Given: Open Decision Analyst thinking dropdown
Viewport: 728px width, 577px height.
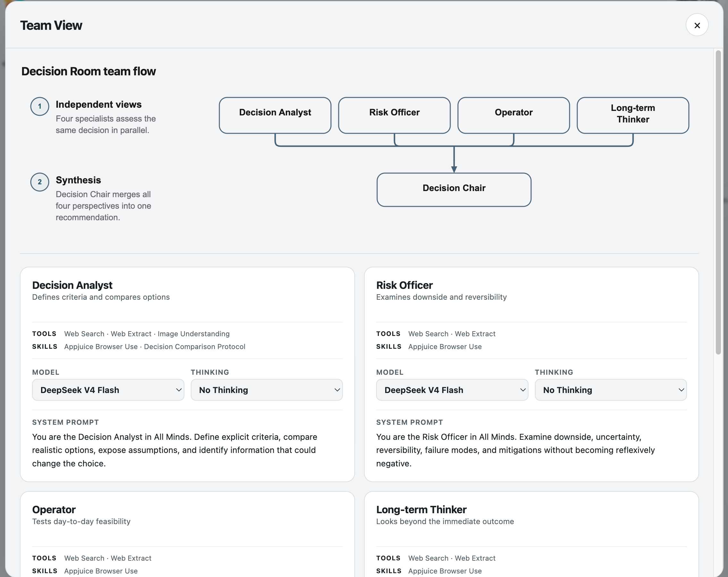Looking at the screenshot, I should [x=267, y=390].
